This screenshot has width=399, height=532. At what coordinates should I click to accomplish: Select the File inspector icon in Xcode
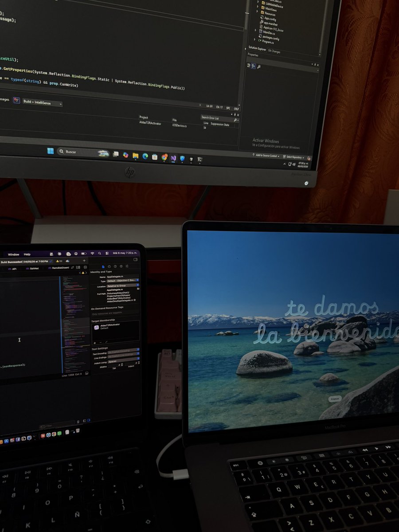(103, 267)
